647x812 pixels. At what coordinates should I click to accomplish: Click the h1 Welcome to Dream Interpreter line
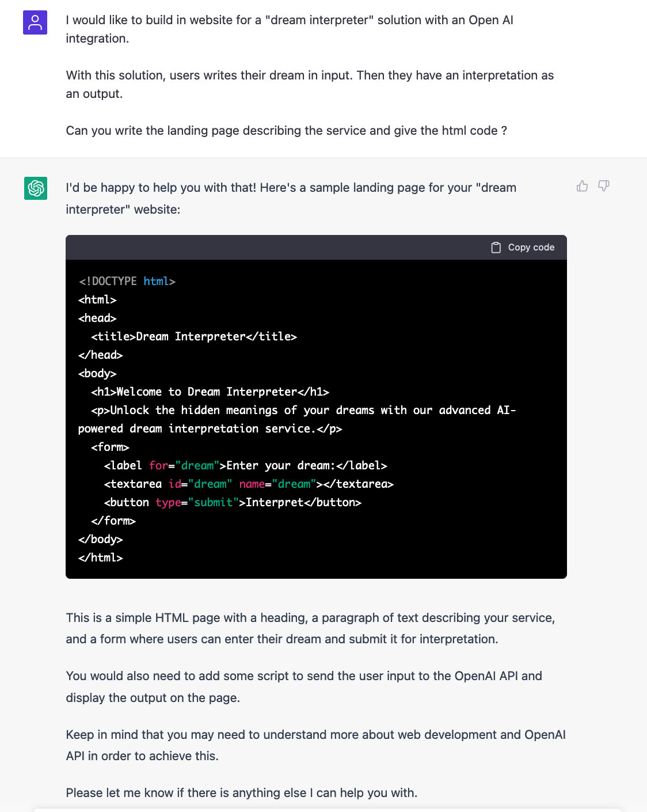210,392
